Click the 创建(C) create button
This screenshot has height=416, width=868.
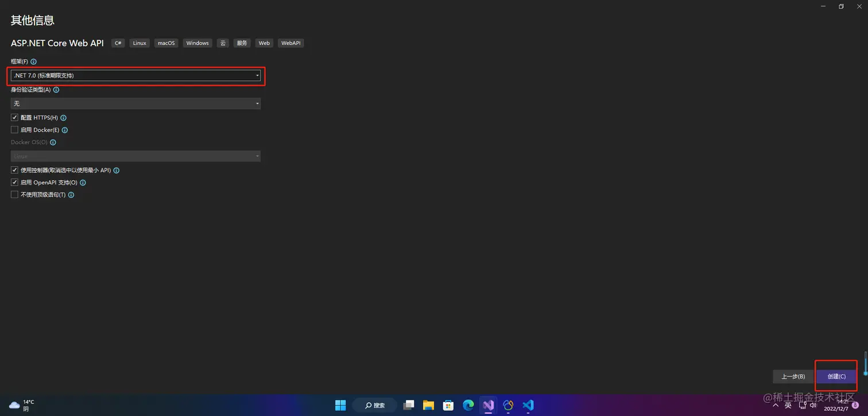tap(836, 376)
